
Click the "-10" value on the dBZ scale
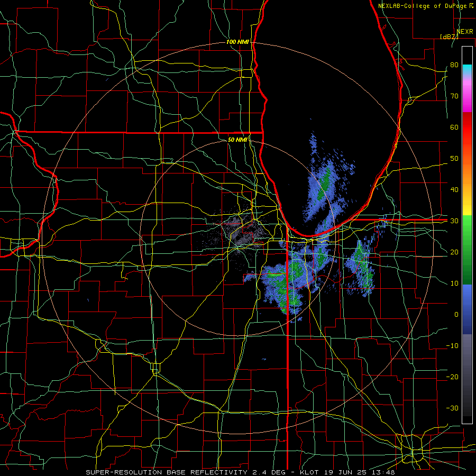coord(452,346)
